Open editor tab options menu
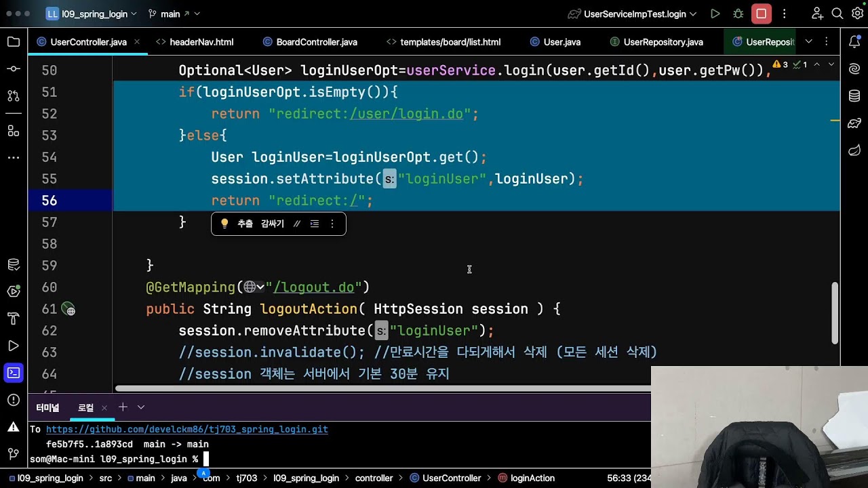The width and height of the screenshot is (868, 488). click(x=828, y=42)
